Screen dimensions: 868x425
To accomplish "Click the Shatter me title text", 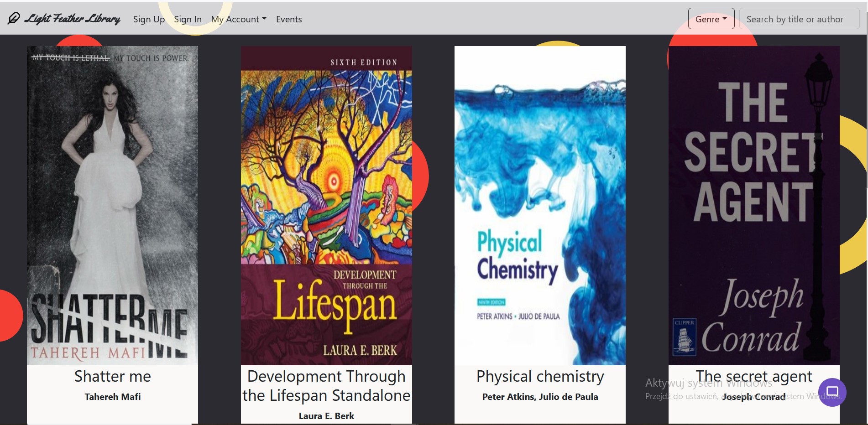I will pos(112,376).
